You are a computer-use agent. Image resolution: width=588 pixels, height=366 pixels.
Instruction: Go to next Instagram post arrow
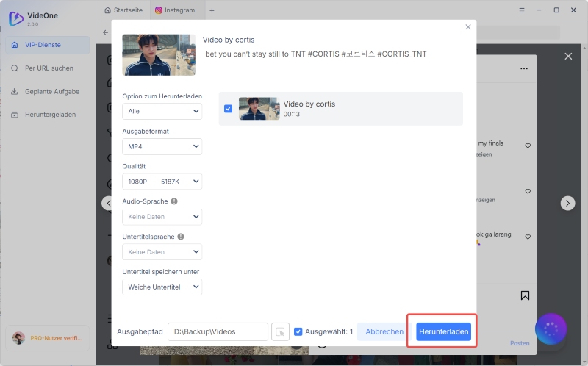click(x=567, y=204)
